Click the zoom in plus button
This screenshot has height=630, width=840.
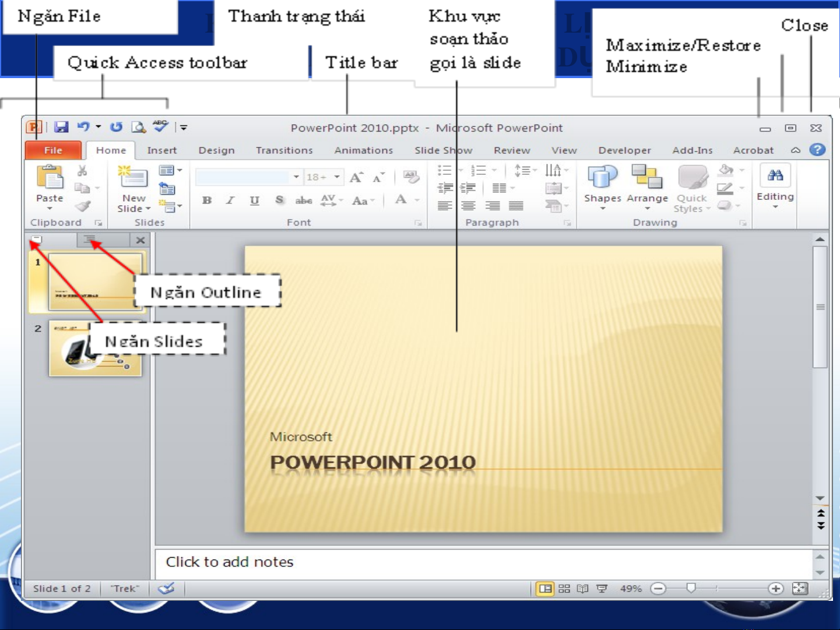[775, 589]
